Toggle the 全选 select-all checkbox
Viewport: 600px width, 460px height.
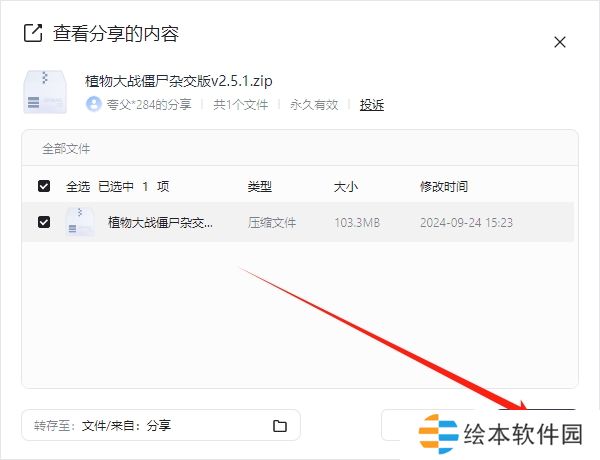(x=44, y=186)
